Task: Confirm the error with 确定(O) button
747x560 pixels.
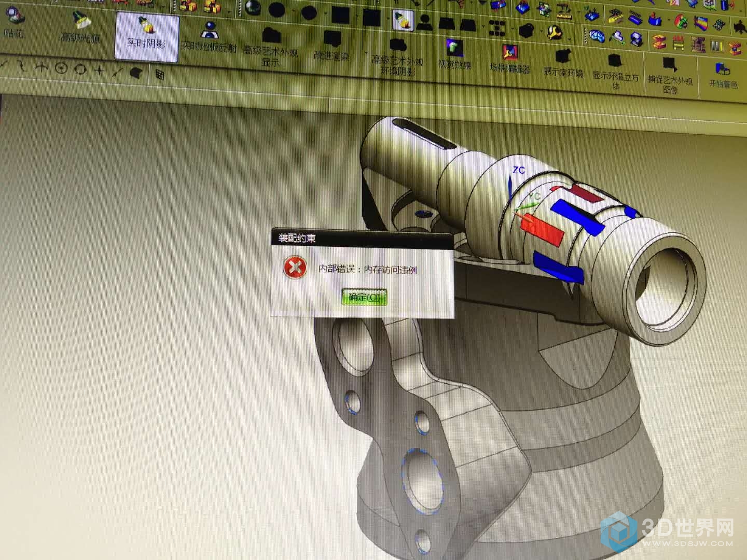Action: (x=365, y=297)
